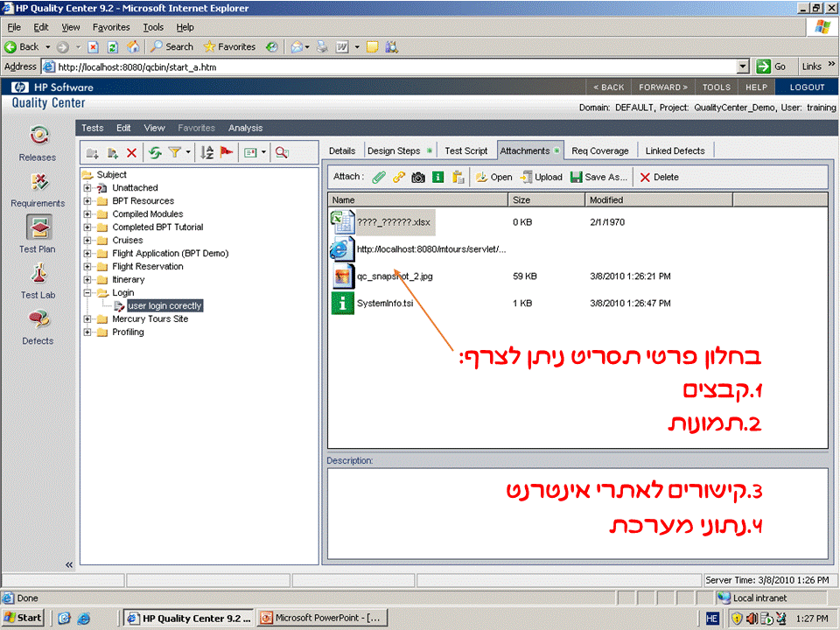This screenshot has height=630, width=840.
Task: Attach a file using paperclip icon
Action: coord(379,178)
